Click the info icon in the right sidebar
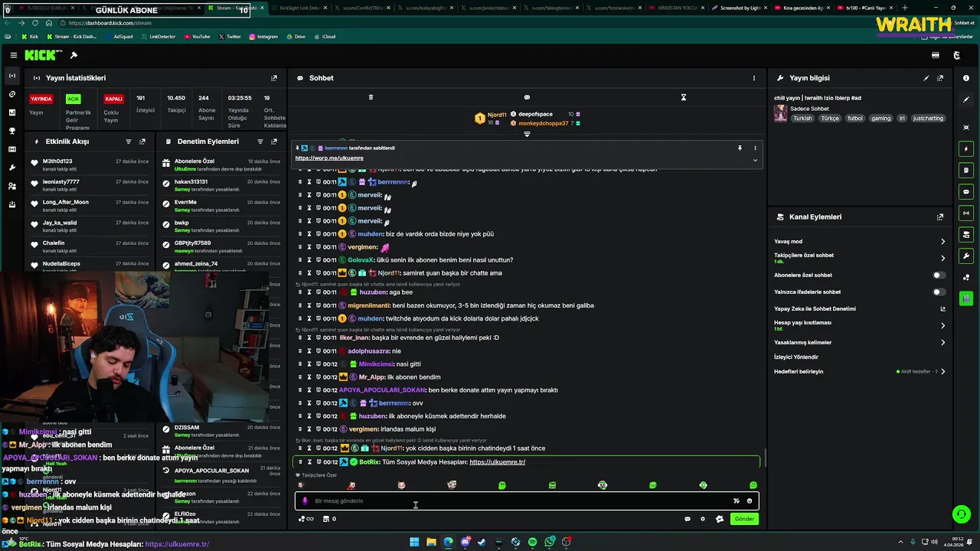This screenshot has width=980, height=551. (x=966, y=78)
